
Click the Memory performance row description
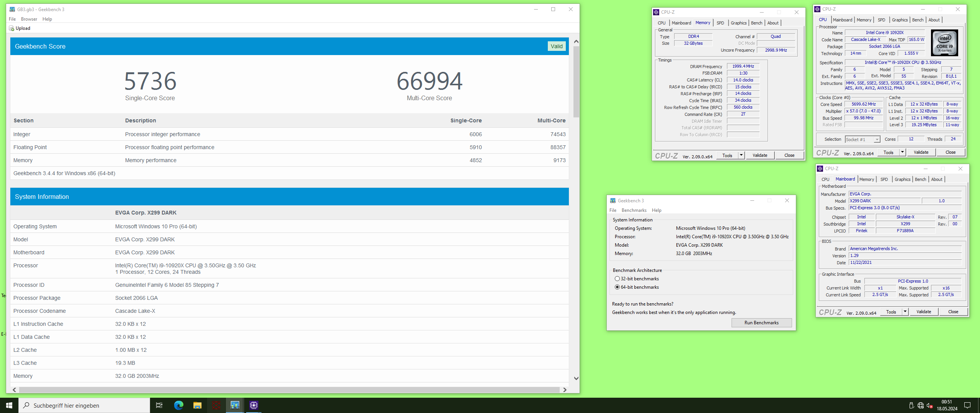(150, 160)
